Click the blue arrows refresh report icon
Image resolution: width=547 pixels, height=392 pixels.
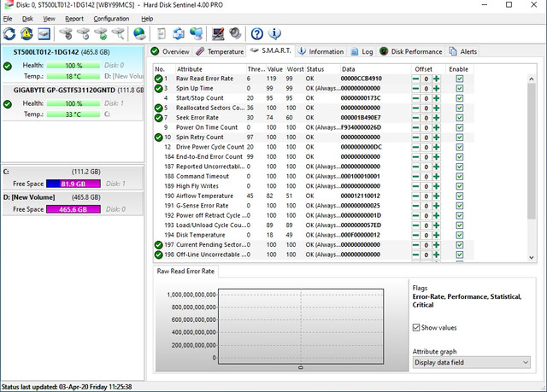point(179,34)
